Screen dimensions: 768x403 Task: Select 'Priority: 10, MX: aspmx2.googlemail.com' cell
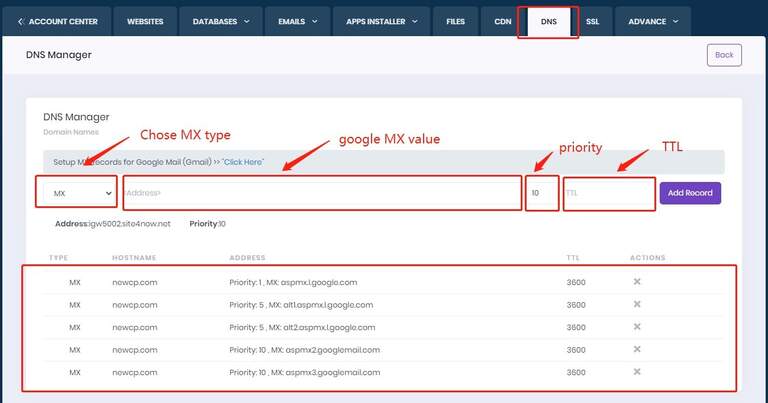click(304, 350)
